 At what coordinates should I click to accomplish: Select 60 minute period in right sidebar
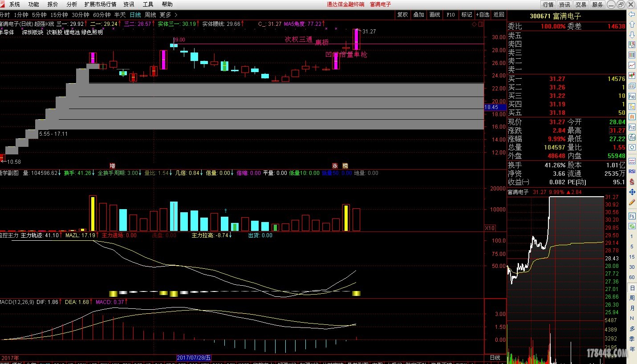[x=632, y=277]
